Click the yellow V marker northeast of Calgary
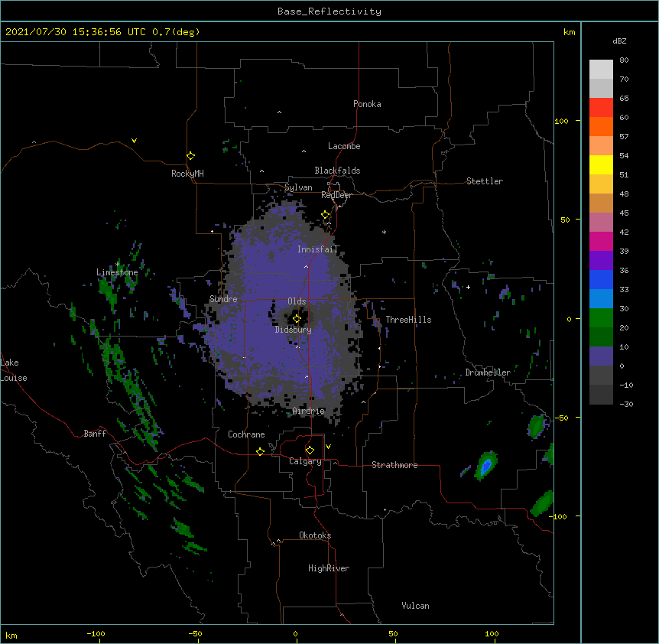The height and width of the screenshot is (644, 659). [x=328, y=447]
